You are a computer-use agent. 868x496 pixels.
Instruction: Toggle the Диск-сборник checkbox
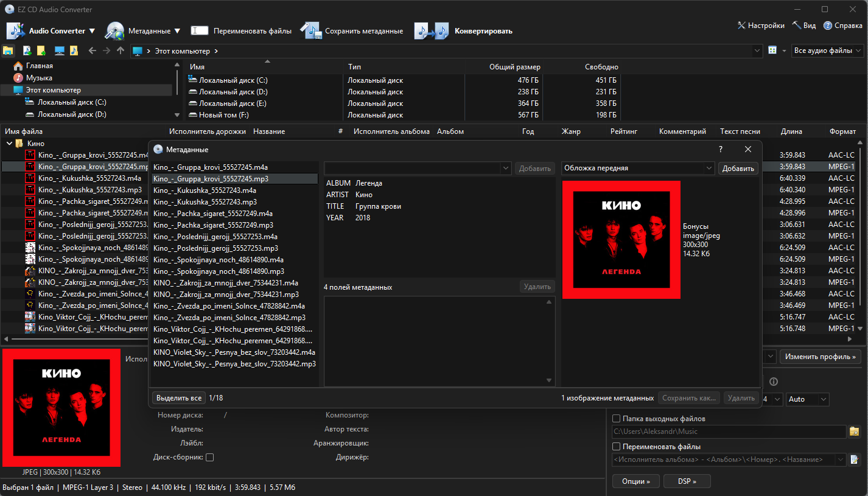tap(210, 457)
